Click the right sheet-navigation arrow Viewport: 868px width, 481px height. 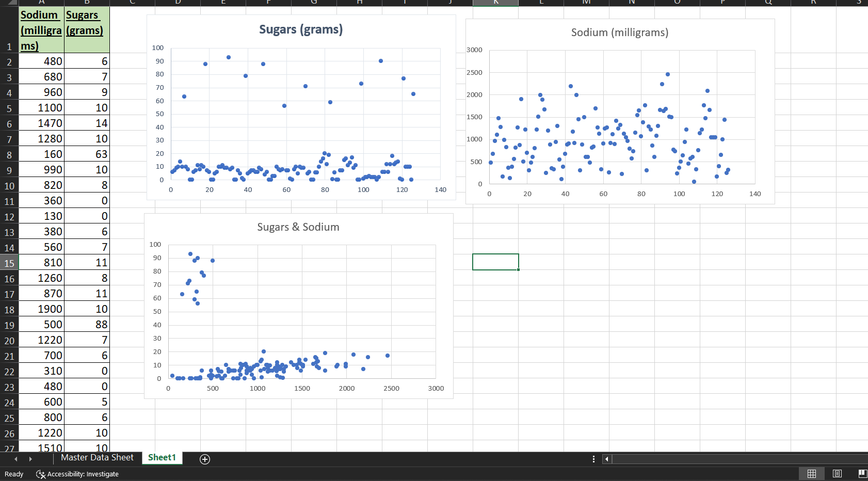point(30,459)
